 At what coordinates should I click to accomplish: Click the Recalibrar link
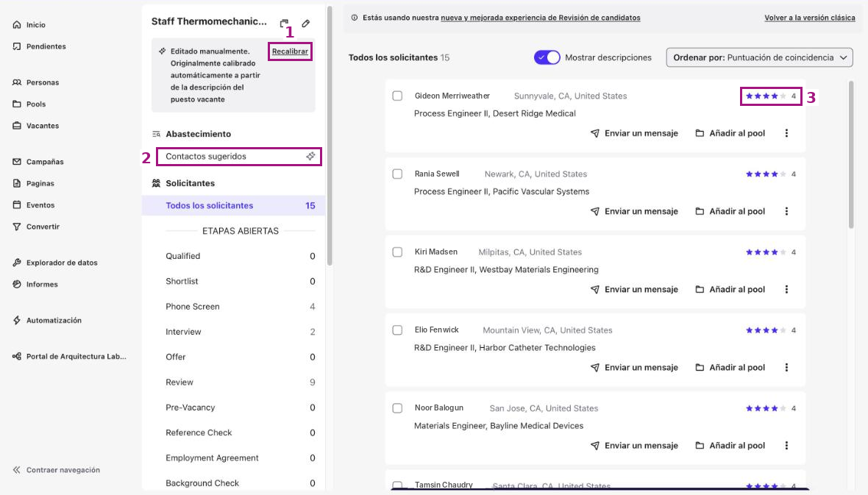pyautogui.click(x=290, y=51)
